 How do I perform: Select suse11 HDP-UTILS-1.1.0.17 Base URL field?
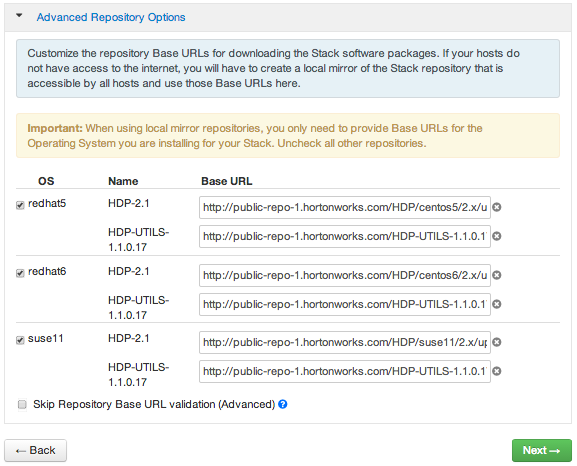point(345,371)
